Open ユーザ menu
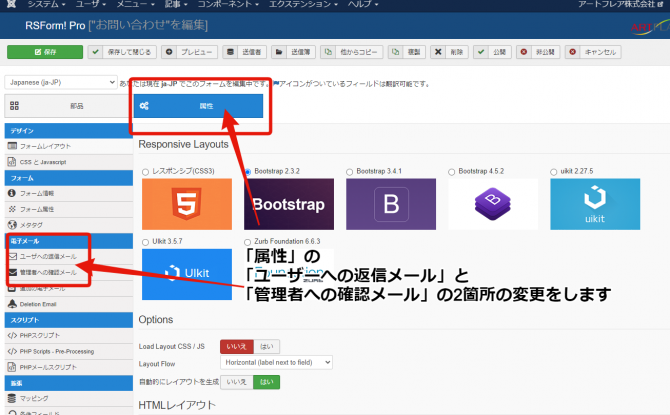The width and height of the screenshot is (670, 415). 91,4
